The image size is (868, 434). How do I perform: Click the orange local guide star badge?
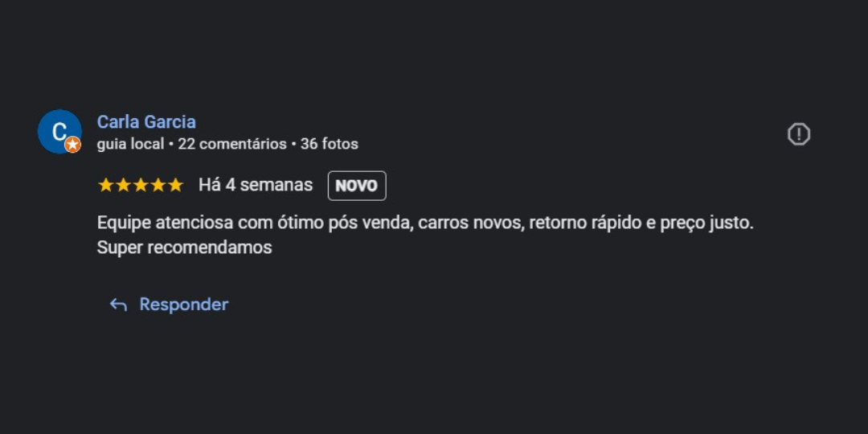pos(72,145)
